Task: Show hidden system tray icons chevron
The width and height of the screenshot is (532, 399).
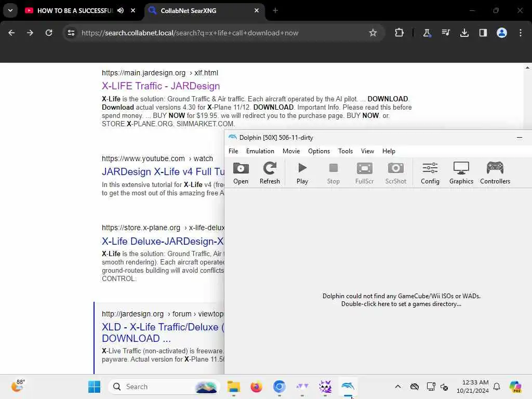Action: [x=398, y=387]
